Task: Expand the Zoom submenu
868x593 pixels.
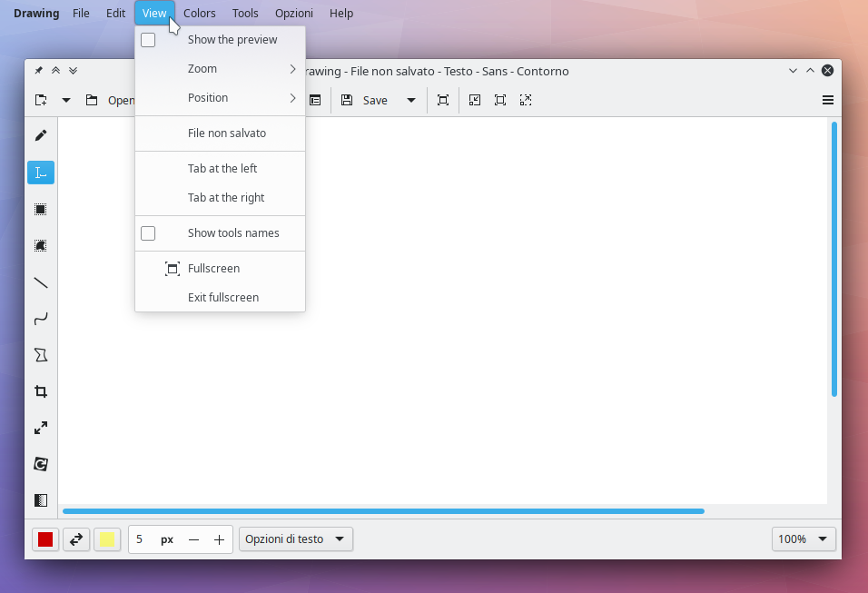Action: (221, 69)
